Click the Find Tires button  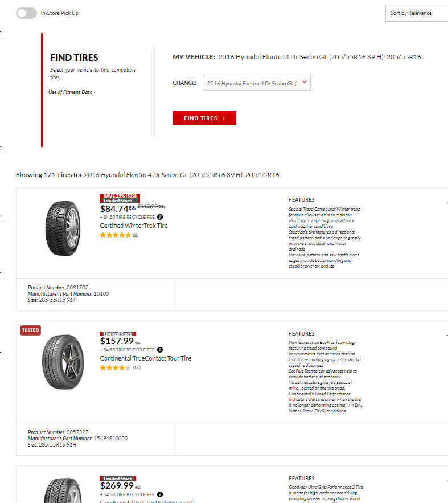204,118
